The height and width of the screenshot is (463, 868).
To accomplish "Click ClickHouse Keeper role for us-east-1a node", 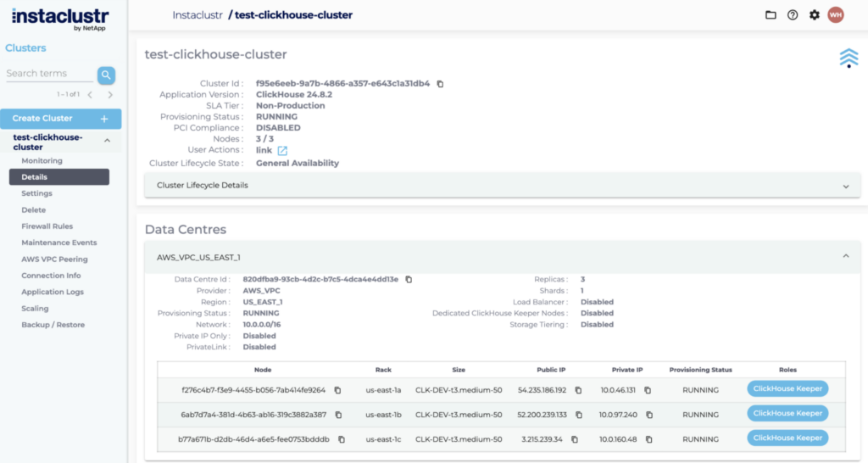I will 787,389.
